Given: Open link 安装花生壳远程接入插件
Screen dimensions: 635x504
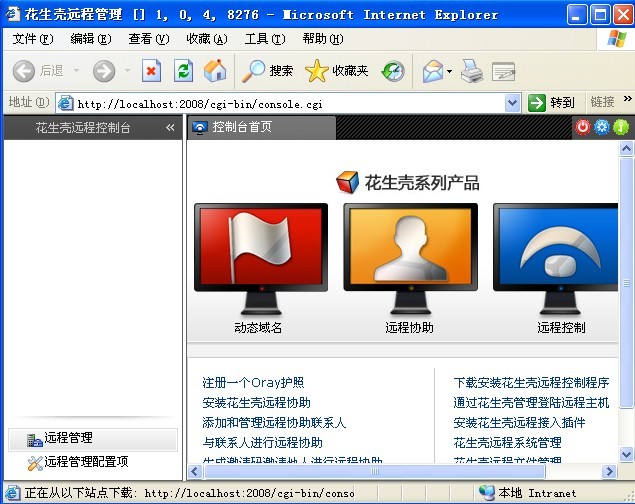Looking at the screenshot, I should click(519, 423).
